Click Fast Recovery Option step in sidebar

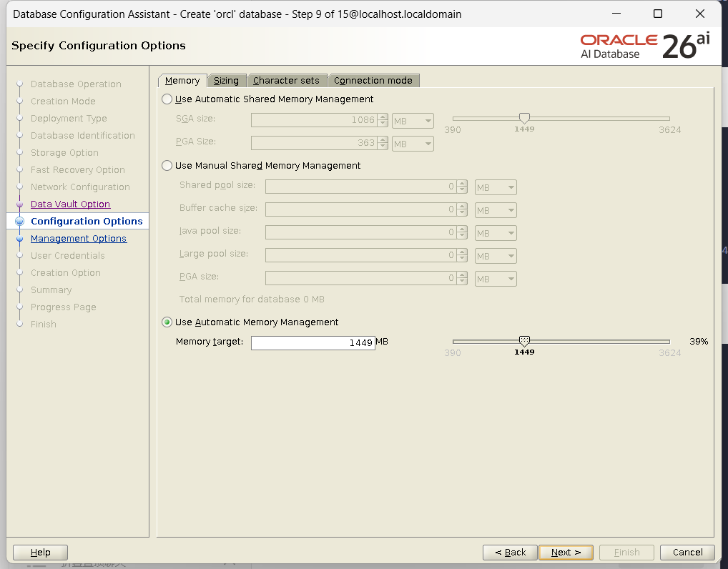tap(77, 170)
